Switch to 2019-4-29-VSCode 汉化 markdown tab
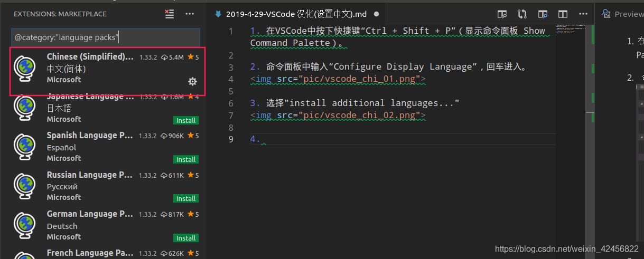Image resolution: width=644 pixels, height=259 pixels. 297,14
